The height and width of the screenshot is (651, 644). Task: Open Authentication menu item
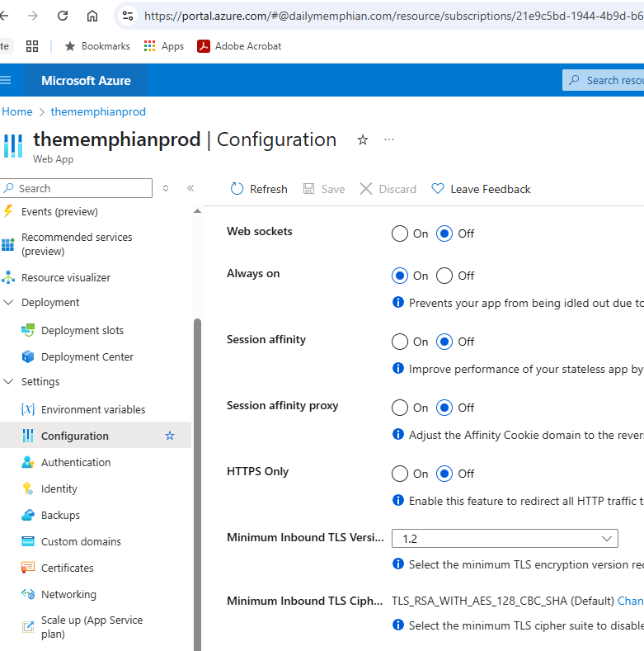pyautogui.click(x=76, y=462)
